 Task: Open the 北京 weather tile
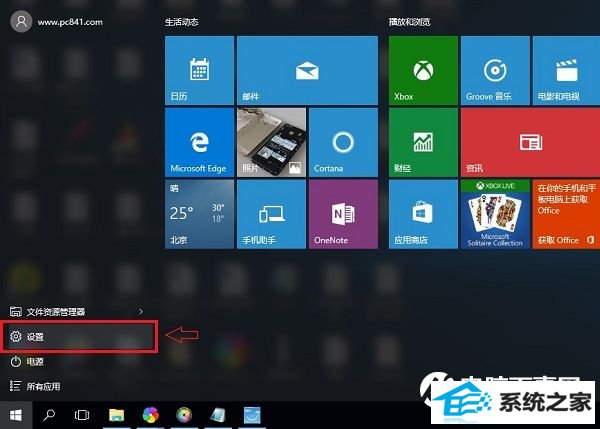[199, 214]
